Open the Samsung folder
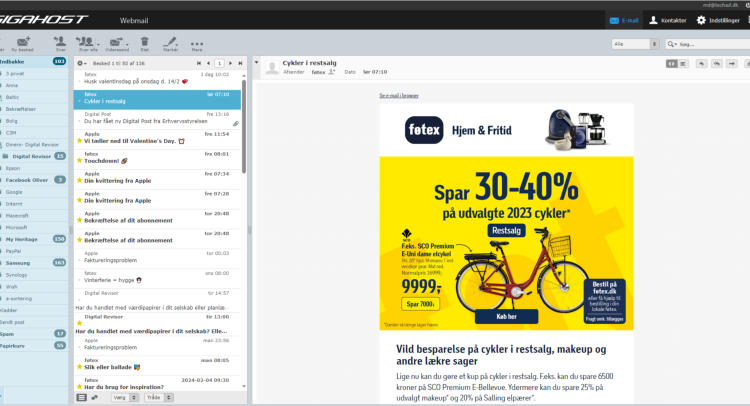This screenshot has height=406, width=750. [x=33, y=263]
